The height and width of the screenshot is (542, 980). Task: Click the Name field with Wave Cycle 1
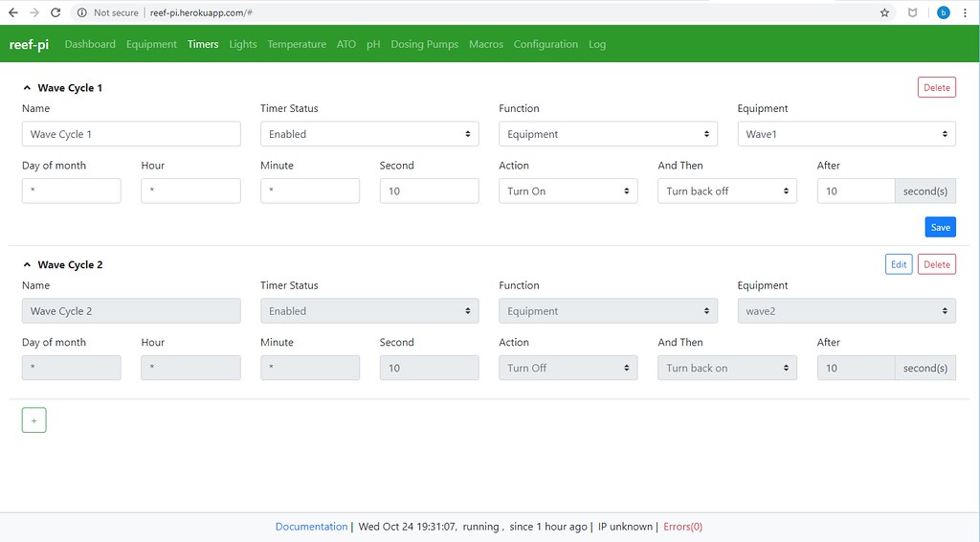pyautogui.click(x=131, y=134)
